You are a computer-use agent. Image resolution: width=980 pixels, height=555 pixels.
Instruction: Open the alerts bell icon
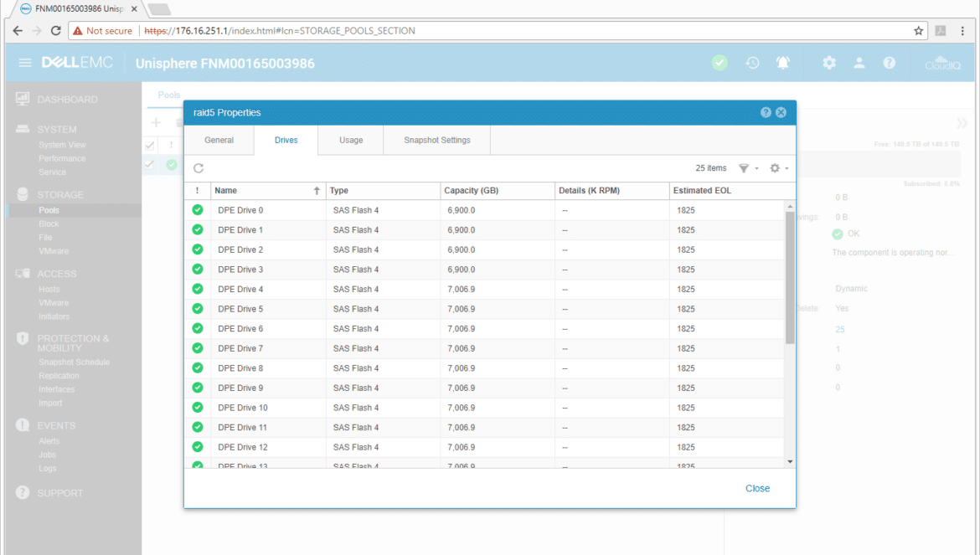782,63
